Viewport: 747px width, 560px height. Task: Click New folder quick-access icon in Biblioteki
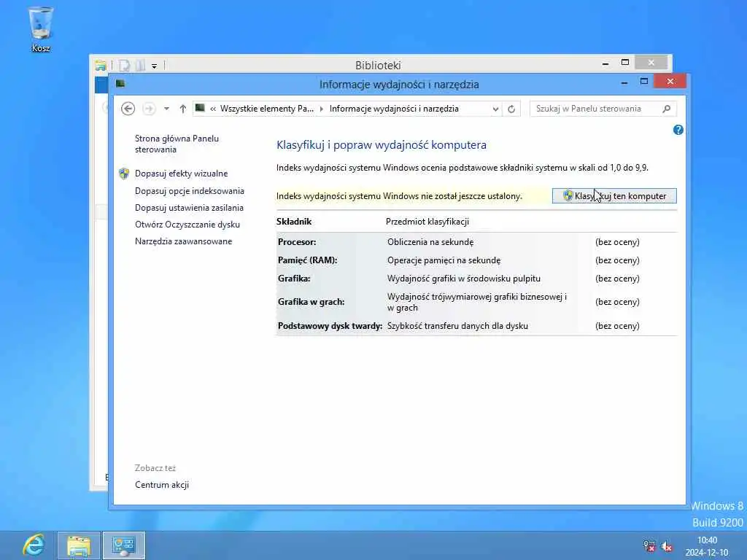pyautogui.click(x=140, y=65)
